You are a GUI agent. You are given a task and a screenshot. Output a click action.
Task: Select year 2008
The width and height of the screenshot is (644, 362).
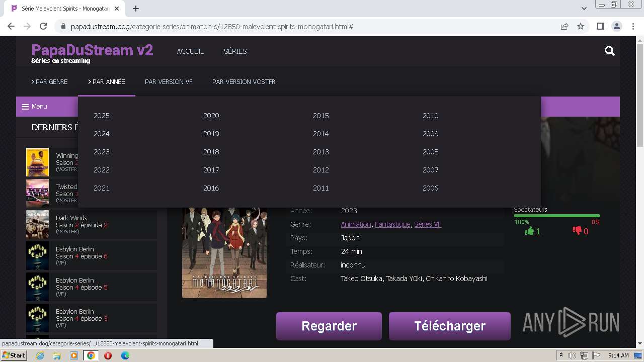pos(430,152)
